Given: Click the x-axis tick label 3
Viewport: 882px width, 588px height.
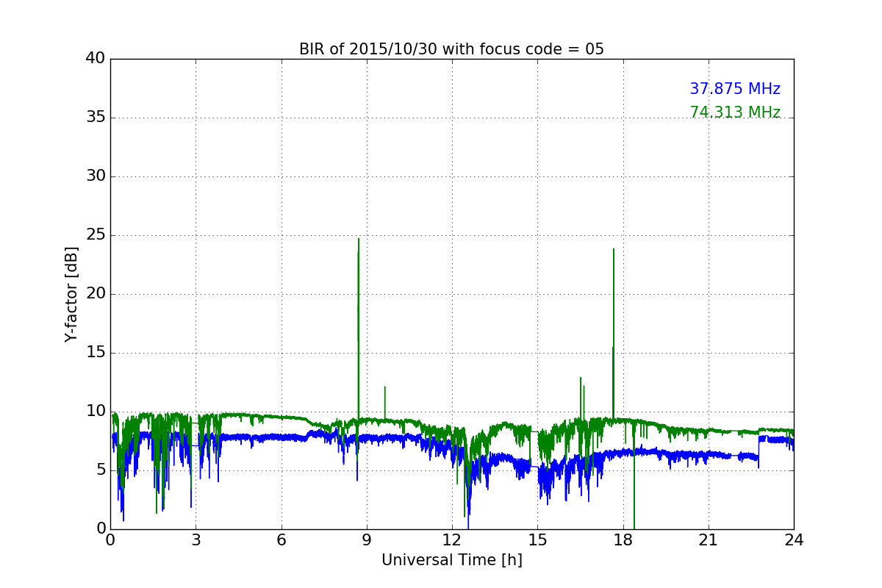Looking at the screenshot, I should click(x=196, y=539).
